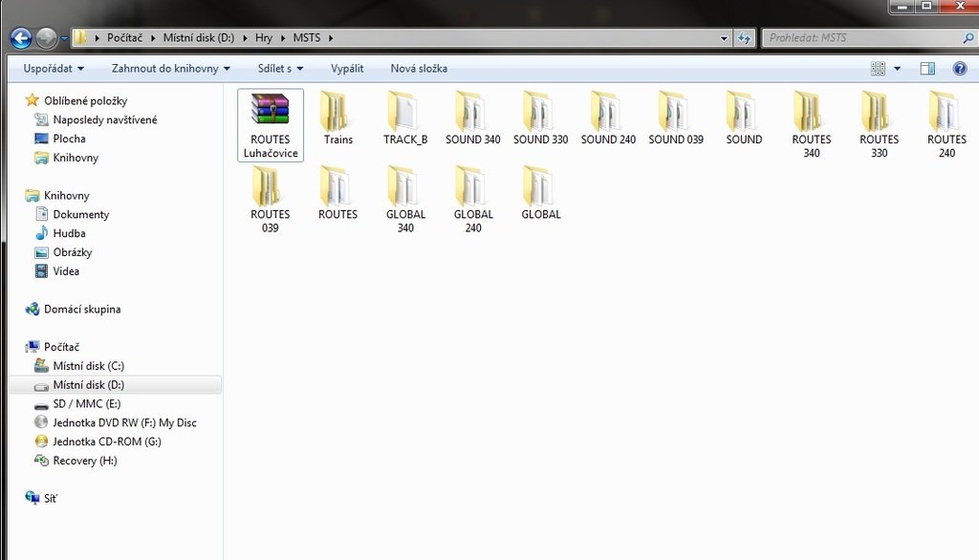
Task: Click the Vypálit button
Action: [347, 69]
